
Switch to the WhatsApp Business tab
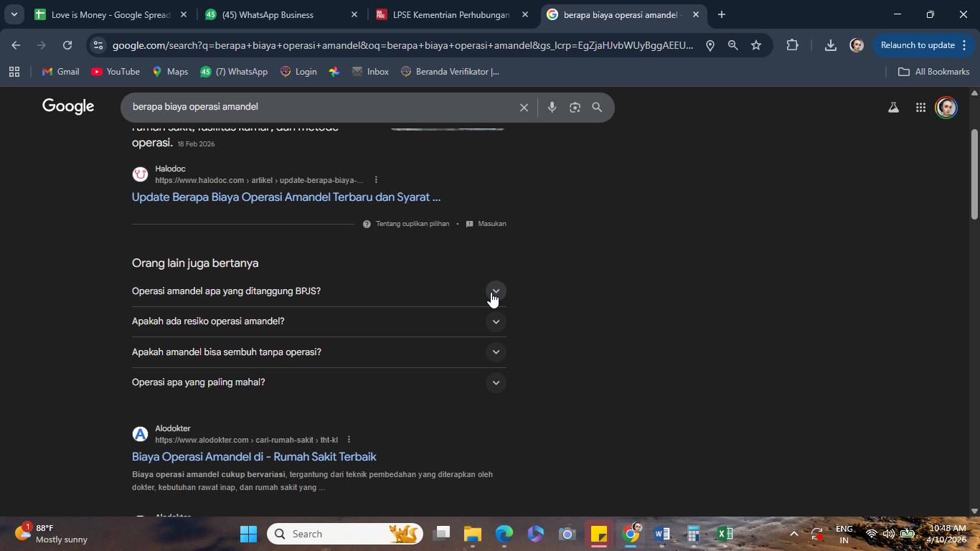pos(281,14)
